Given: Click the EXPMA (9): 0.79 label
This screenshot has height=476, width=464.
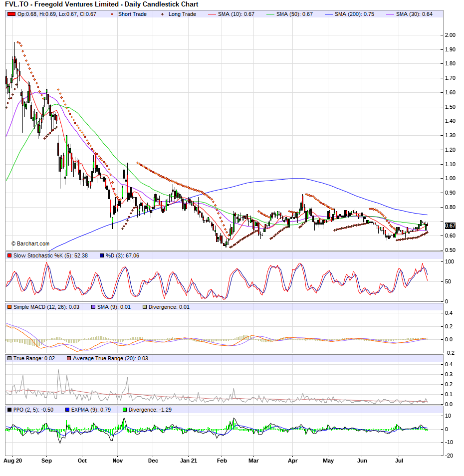Looking at the screenshot, I should coord(91,410).
